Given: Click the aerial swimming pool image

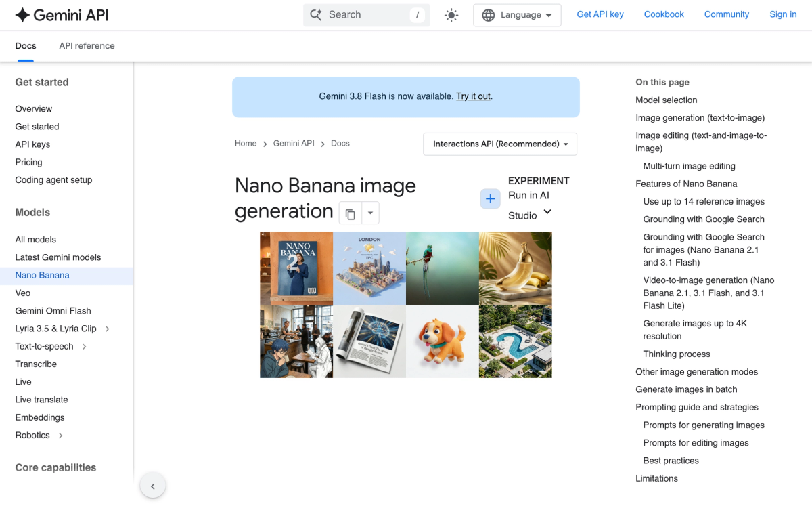Looking at the screenshot, I should 516,341.
